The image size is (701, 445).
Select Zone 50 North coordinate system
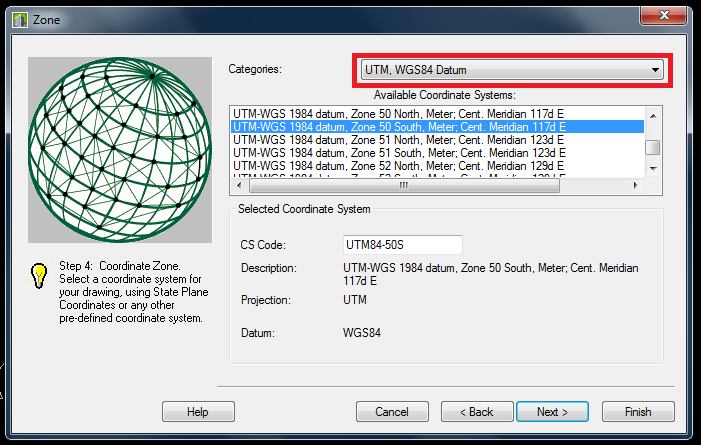tap(438, 114)
